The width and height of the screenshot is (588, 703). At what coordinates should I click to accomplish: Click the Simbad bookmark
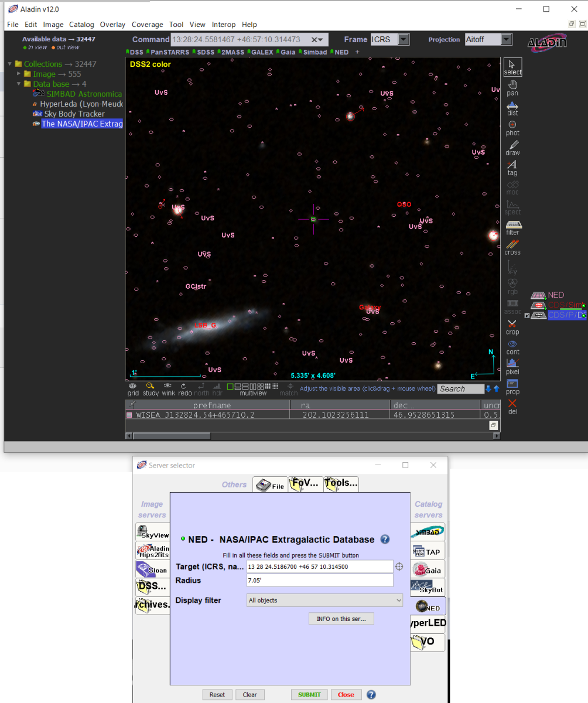pyautogui.click(x=313, y=52)
